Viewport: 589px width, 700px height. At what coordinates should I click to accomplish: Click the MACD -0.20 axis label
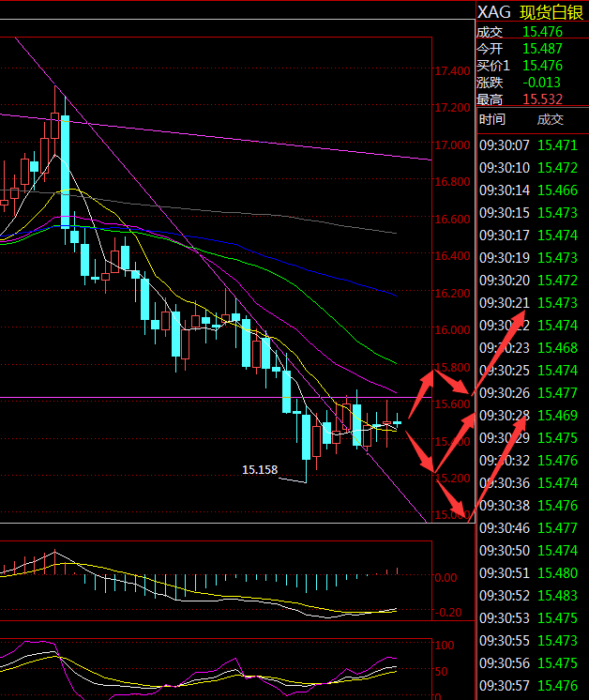pos(448,612)
